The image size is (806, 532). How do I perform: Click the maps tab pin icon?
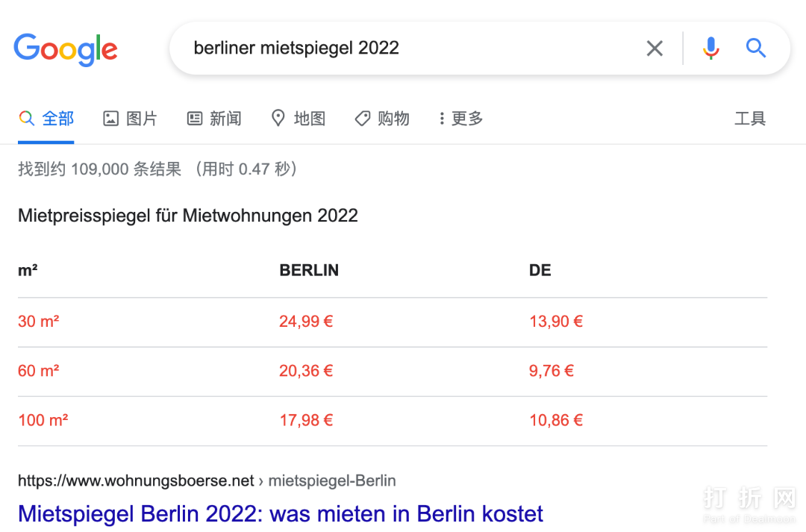click(x=278, y=118)
